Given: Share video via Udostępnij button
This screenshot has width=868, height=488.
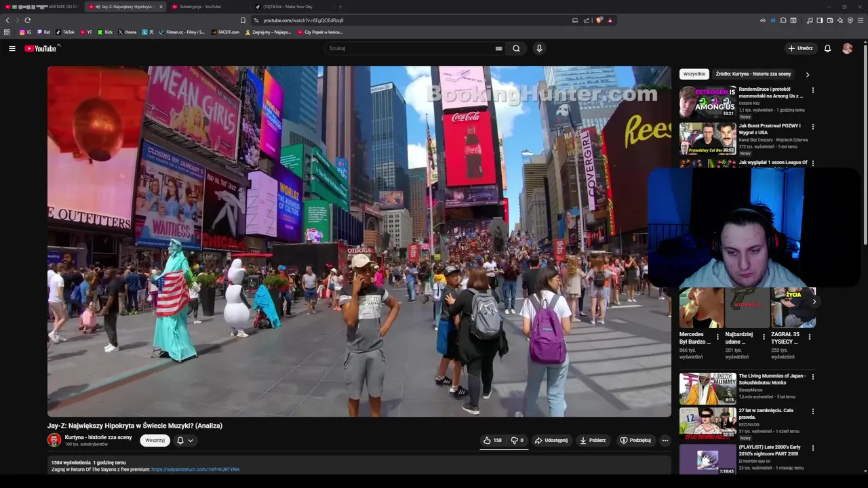Looking at the screenshot, I should 551,440.
